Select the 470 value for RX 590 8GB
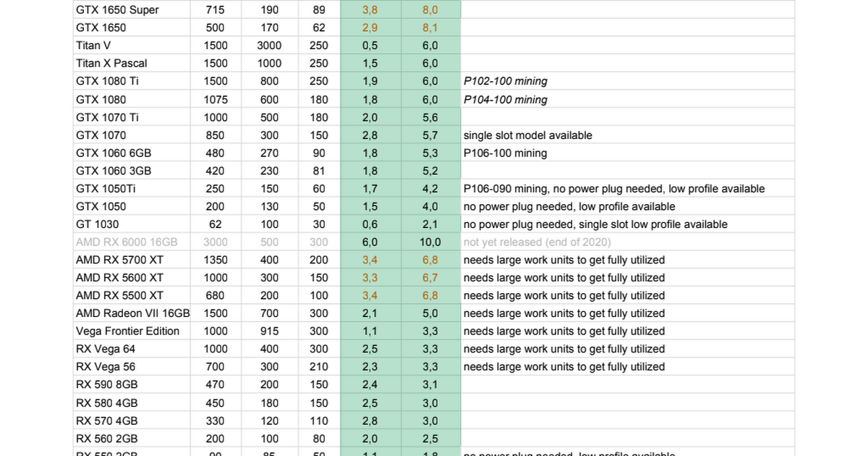The image size is (868, 456). click(216, 384)
